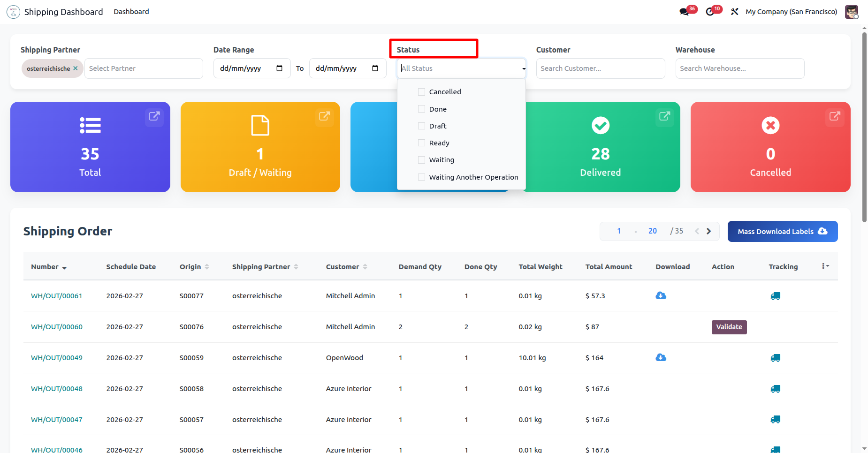Viewport: 868px width, 453px height.
Task: Download label for WH/OUT/00061
Action: [x=661, y=295]
